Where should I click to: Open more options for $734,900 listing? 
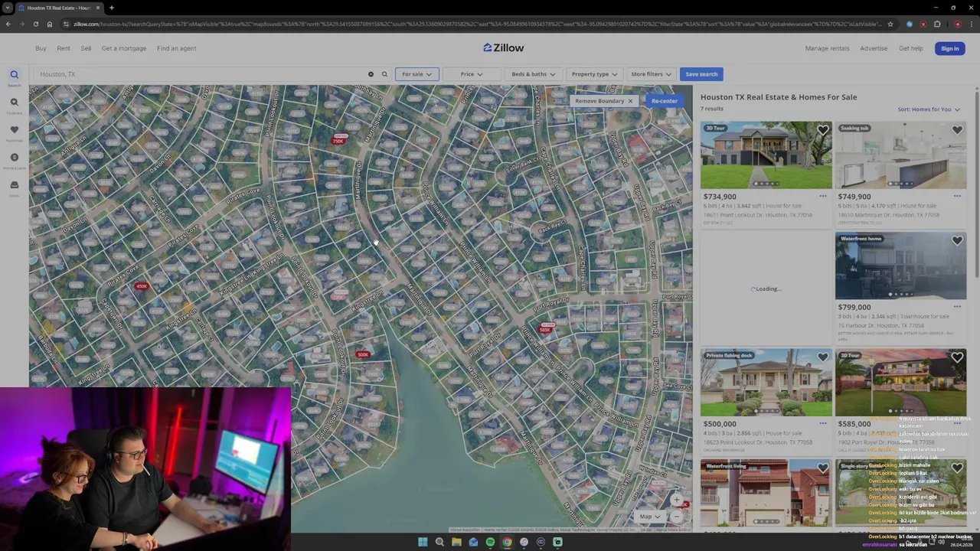click(x=822, y=197)
